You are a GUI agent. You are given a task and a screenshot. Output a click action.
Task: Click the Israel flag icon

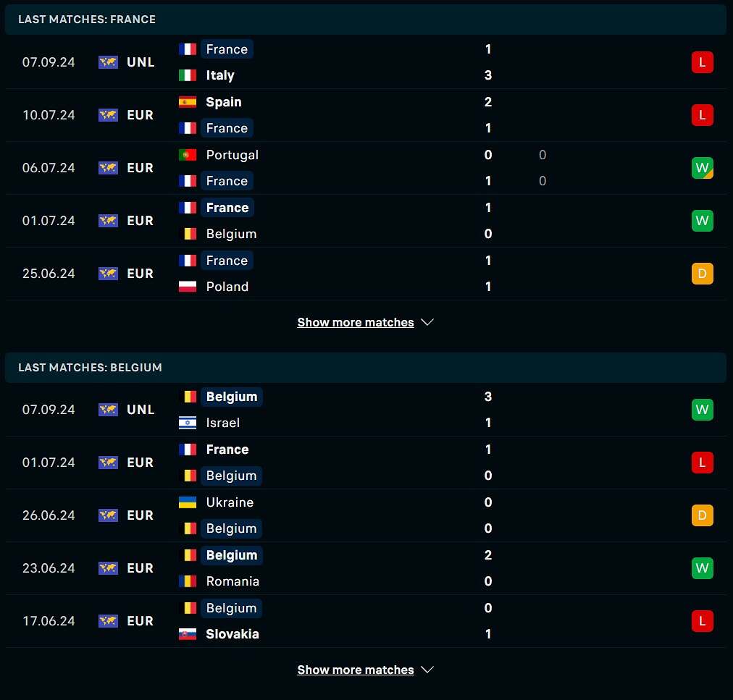click(x=188, y=423)
